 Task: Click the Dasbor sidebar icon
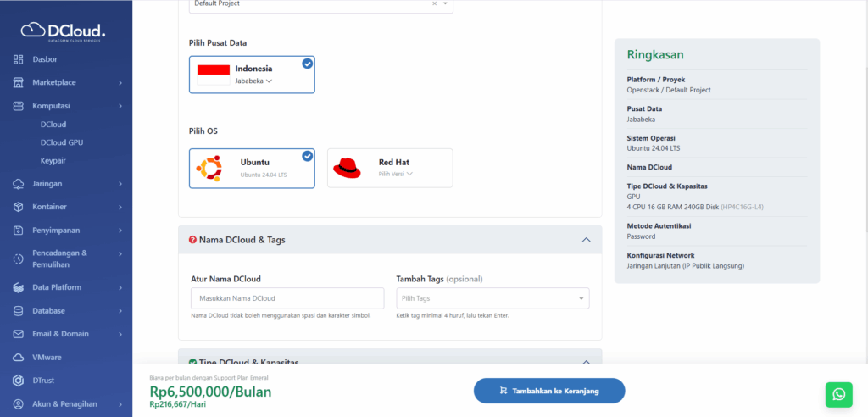click(x=19, y=59)
